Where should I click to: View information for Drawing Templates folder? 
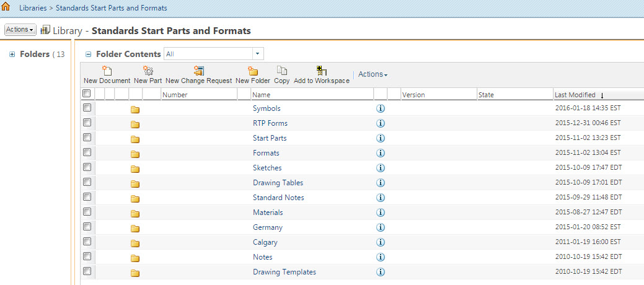381,272
